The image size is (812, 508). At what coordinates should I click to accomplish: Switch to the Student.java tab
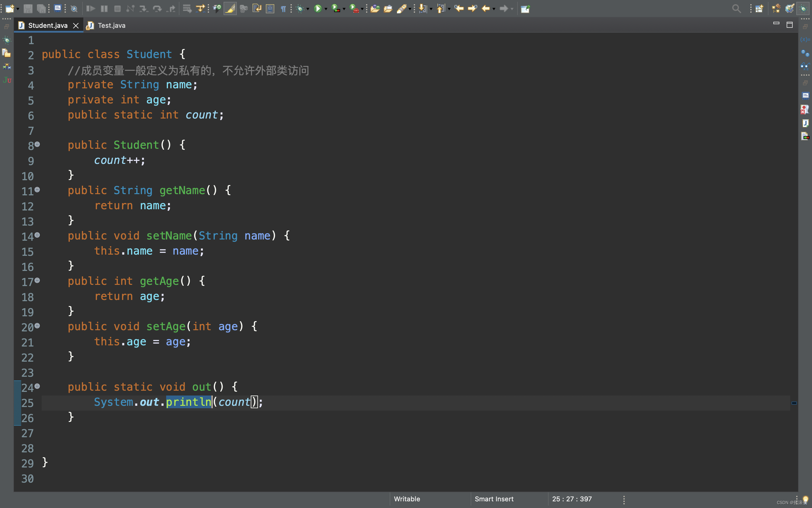48,25
